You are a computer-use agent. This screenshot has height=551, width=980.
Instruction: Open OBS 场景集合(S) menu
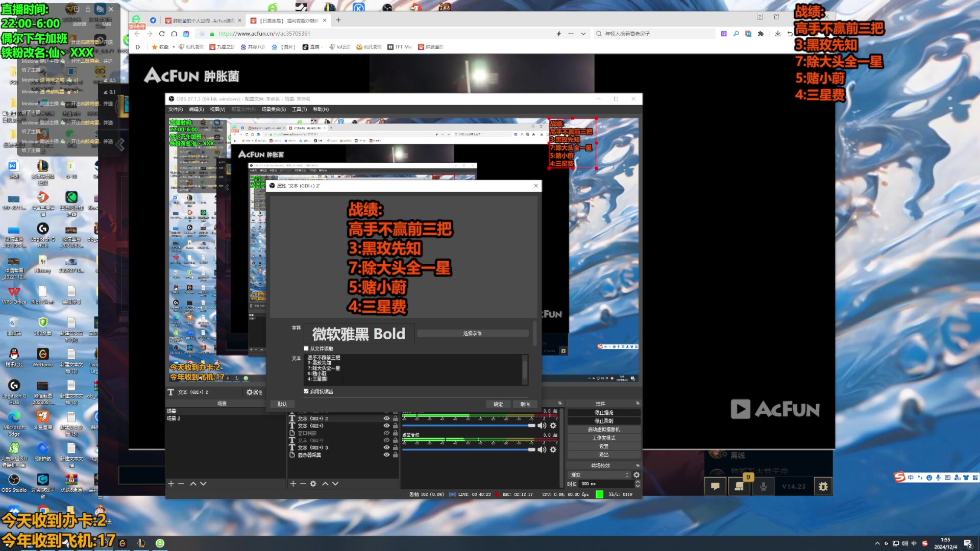click(x=274, y=110)
